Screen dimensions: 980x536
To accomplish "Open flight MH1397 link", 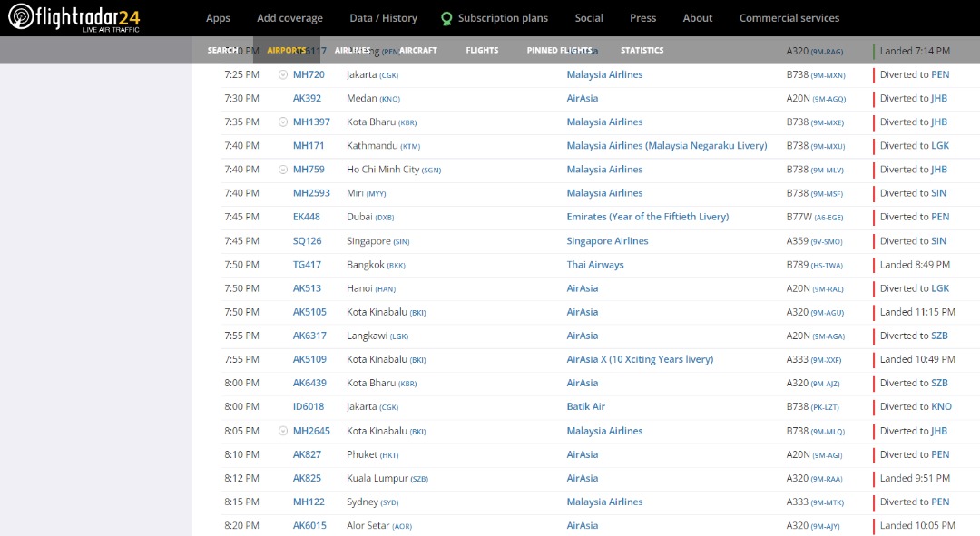I will (311, 122).
